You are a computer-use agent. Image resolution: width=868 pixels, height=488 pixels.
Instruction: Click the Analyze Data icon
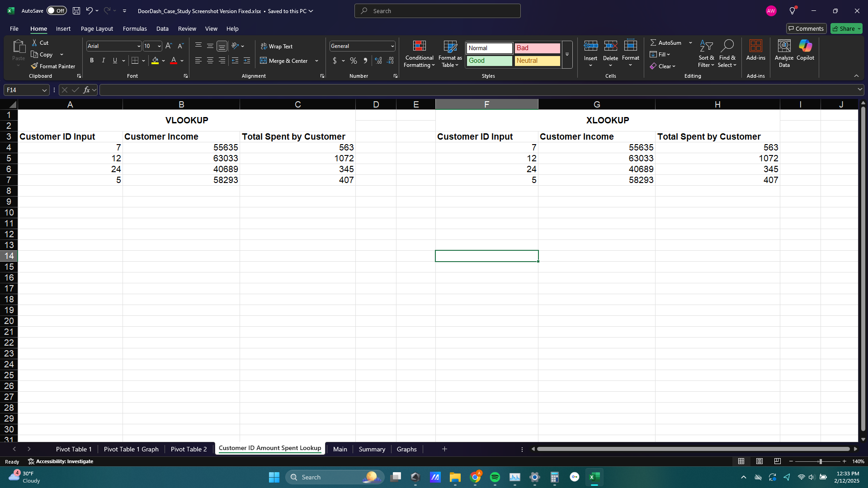784,46
